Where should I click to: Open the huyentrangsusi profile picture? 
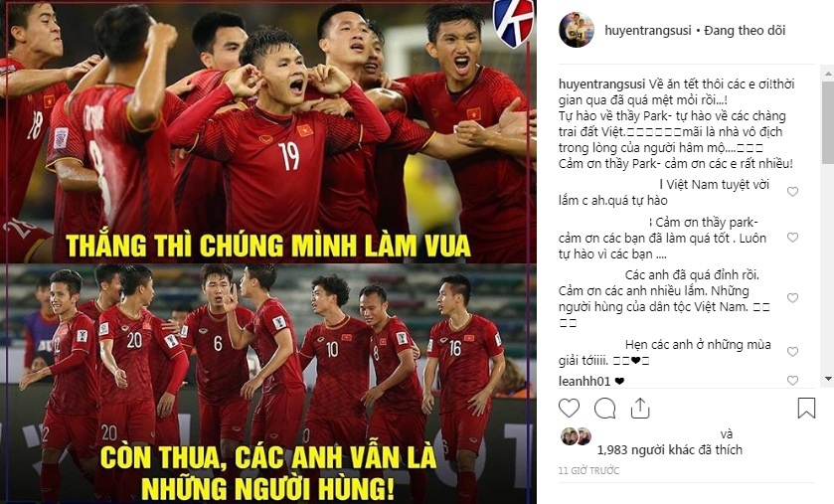(576, 30)
